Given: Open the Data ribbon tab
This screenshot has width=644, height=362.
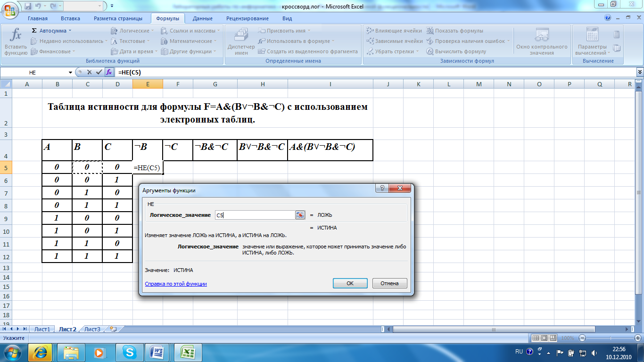Looking at the screenshot, I should tap(202, 18).
